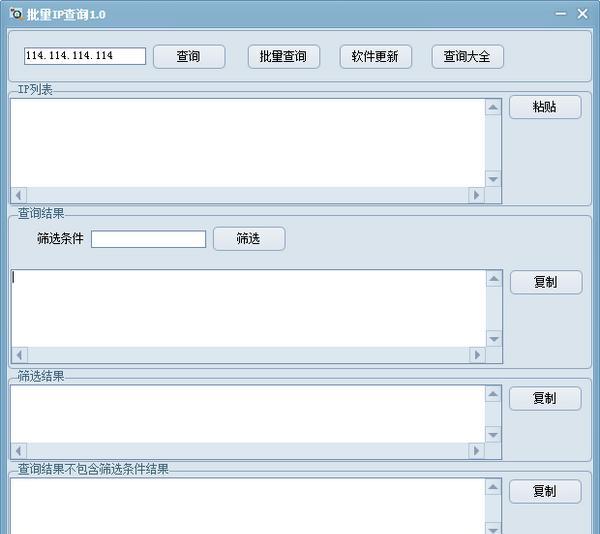
Task: Open 软件更新 software update
Action: click(375, 57)
